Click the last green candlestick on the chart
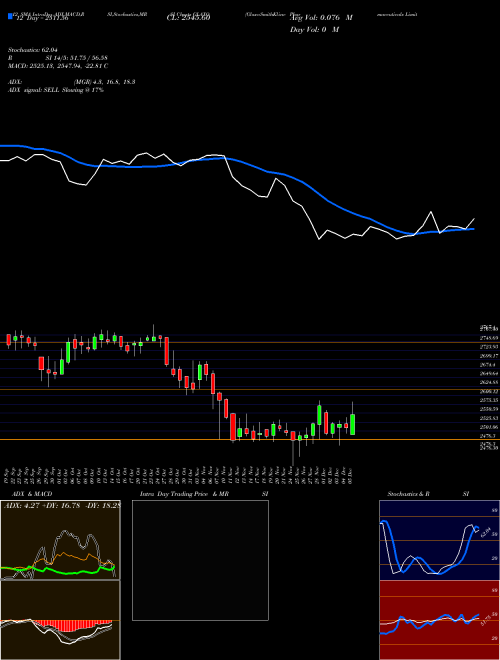This screenshot has width=500, height=660. pyautogui.click(x=352, y=424)
